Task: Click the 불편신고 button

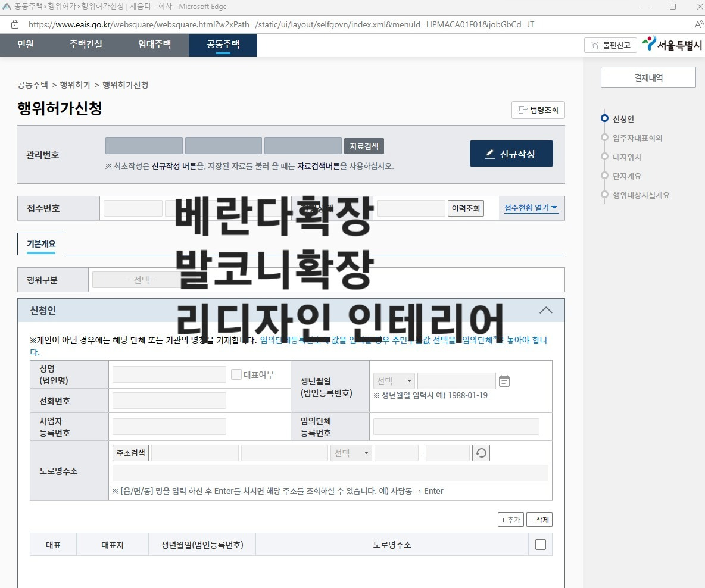Action: (610, 45)
